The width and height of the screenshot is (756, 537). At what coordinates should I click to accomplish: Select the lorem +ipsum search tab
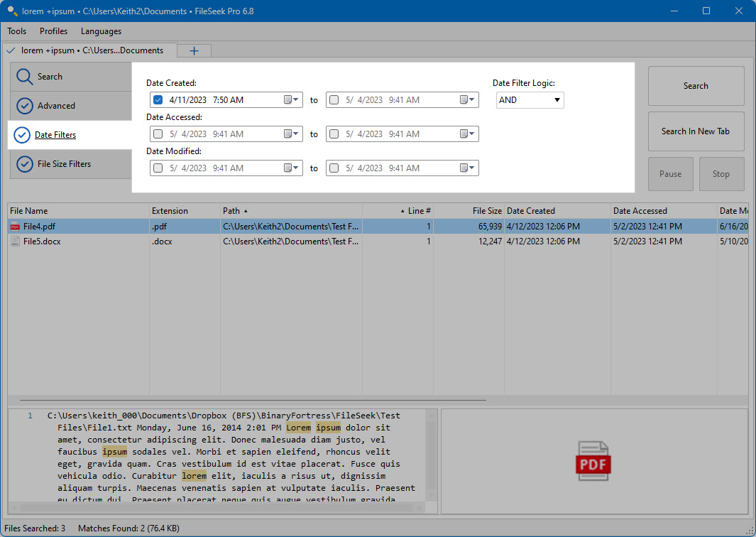pos(91,50)
